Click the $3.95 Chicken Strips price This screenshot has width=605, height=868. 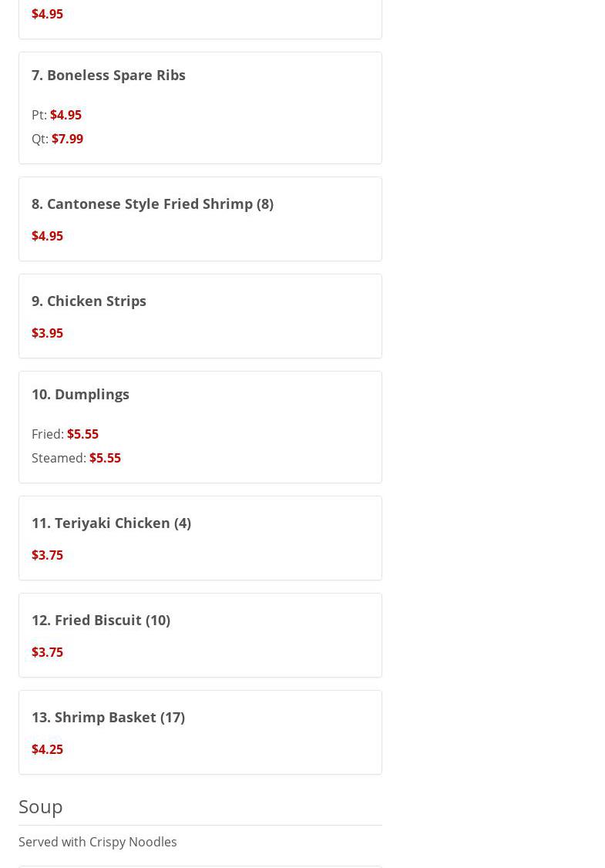[x=47, y=333]
